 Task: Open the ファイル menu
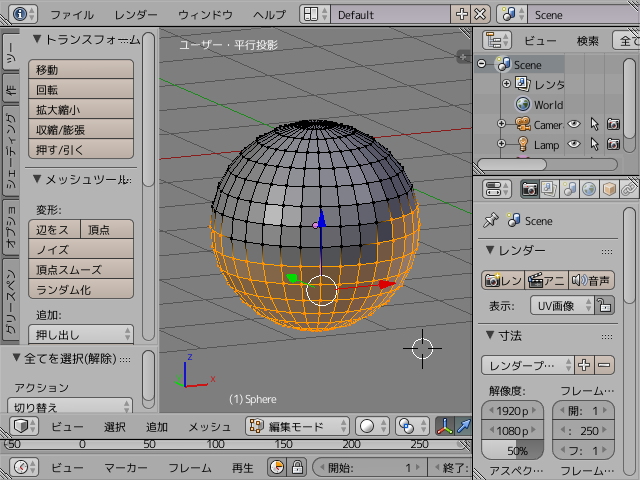click(72, 15)
